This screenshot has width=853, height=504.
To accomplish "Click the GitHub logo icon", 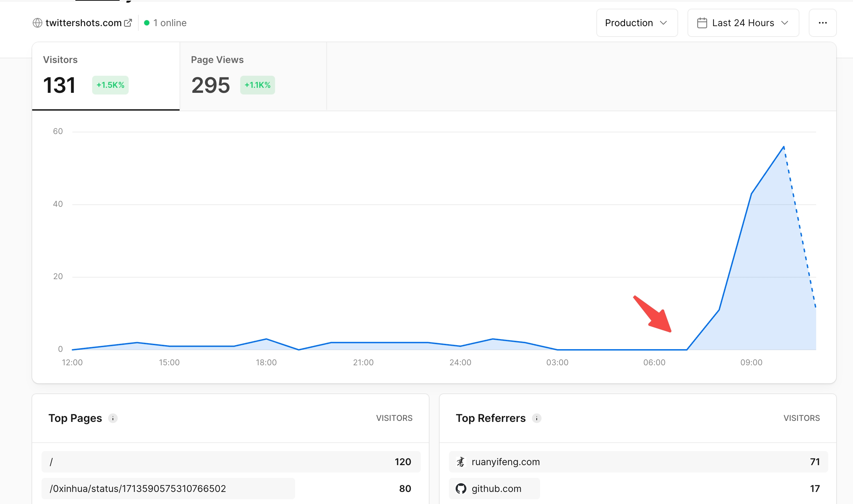I will 461,488.
